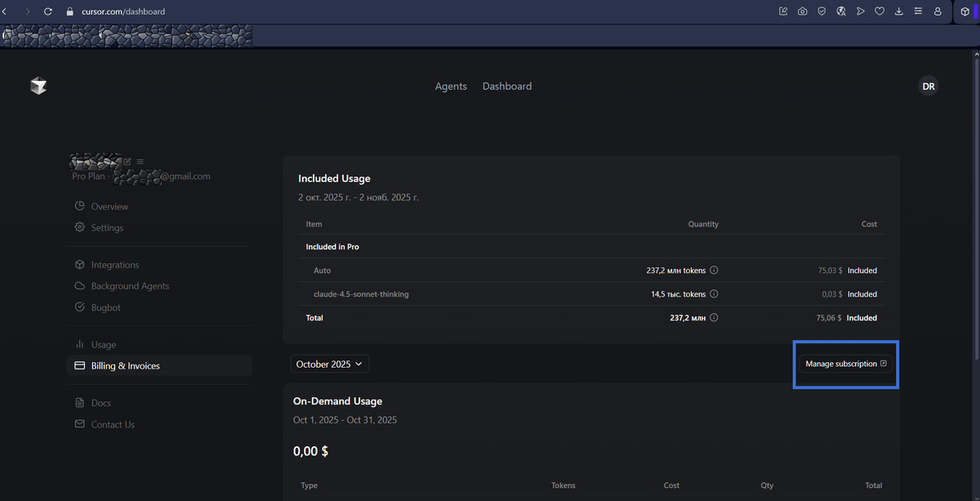Image resolution: width=980 pixels, height=501 pixels.
Task: Click the sliders easy-setup icon in browser toolbar
Action: (x=919, y=11)
